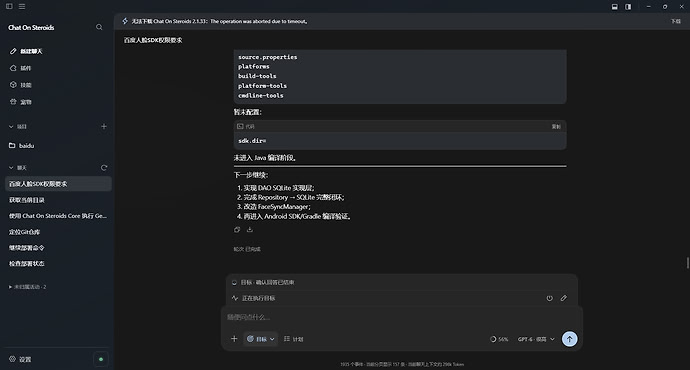
Task: Toggle the sidebar panel icon at top-left
Action: [9, 7]
